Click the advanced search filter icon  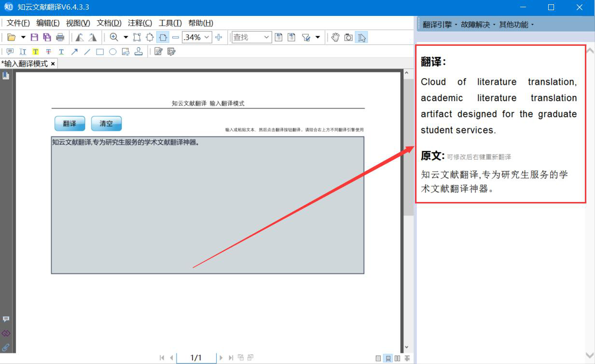point(305,38)
